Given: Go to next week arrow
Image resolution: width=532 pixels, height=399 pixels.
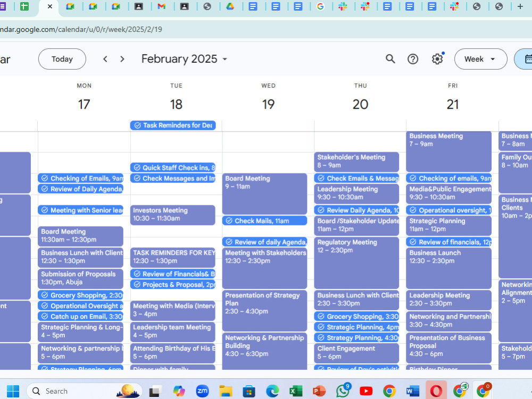Looking at the screenshot, I should [122, 59].
